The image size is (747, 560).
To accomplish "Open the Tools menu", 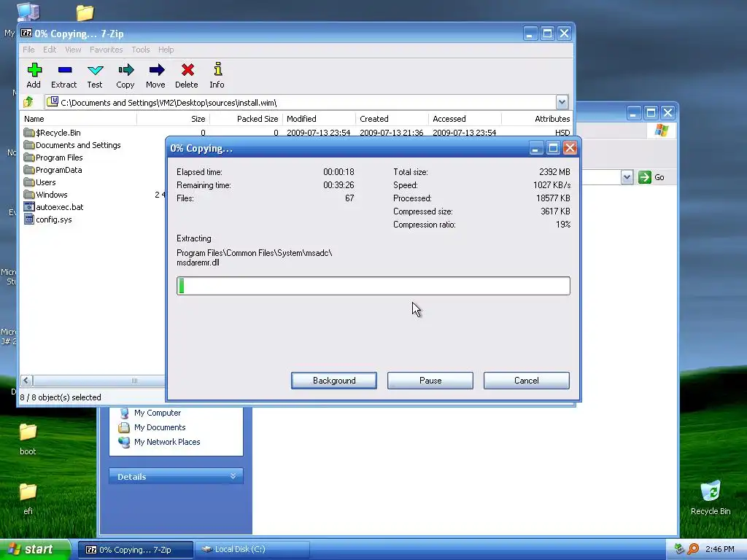I will (141, 50).
